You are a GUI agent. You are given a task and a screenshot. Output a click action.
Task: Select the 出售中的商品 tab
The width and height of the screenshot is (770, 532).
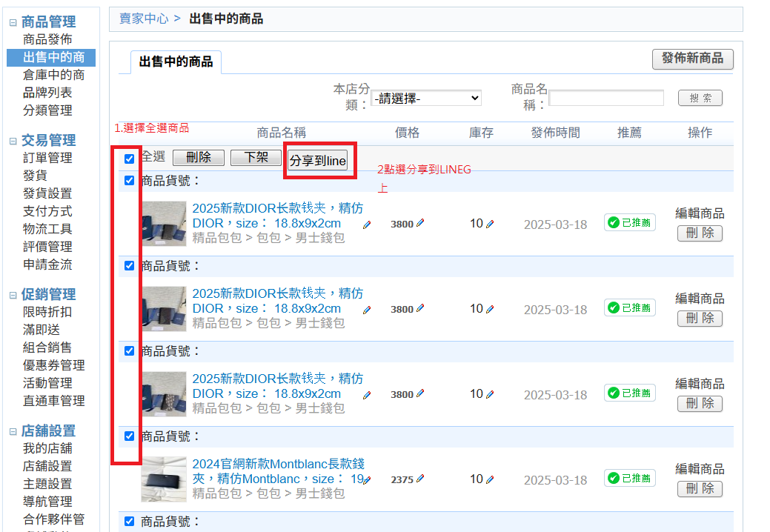176,61
